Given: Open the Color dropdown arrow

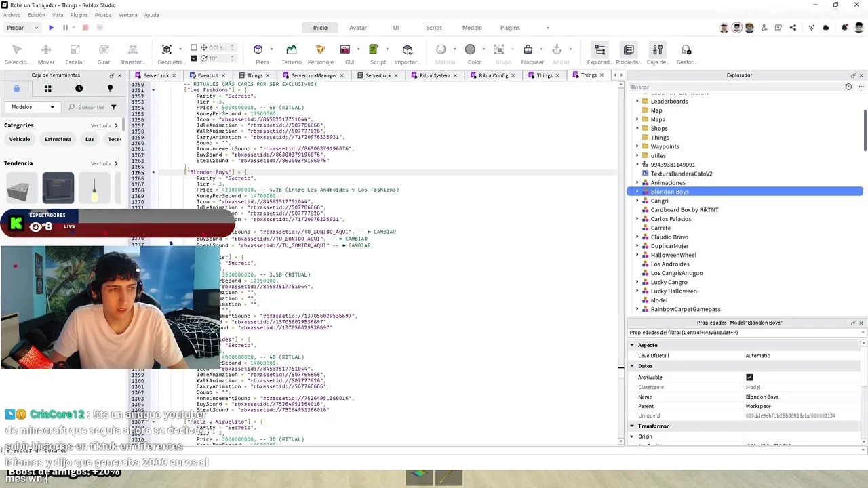Looking at the screenshot, I should pos(482,49).
